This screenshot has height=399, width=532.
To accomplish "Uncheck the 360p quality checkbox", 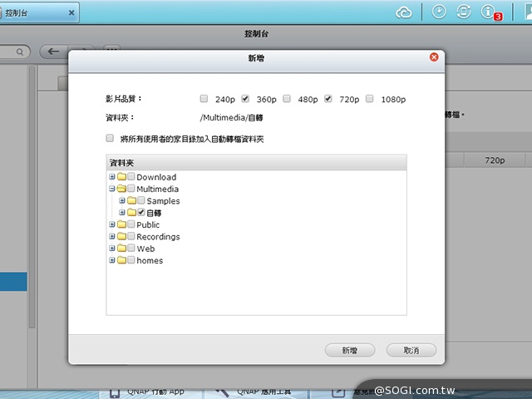I will (245, 98).
